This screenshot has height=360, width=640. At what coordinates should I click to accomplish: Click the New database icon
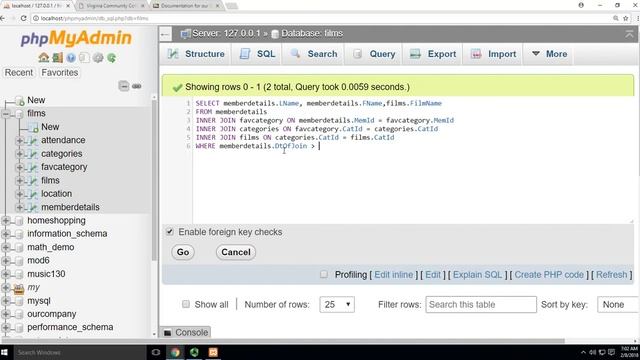(x=20, y=100)
